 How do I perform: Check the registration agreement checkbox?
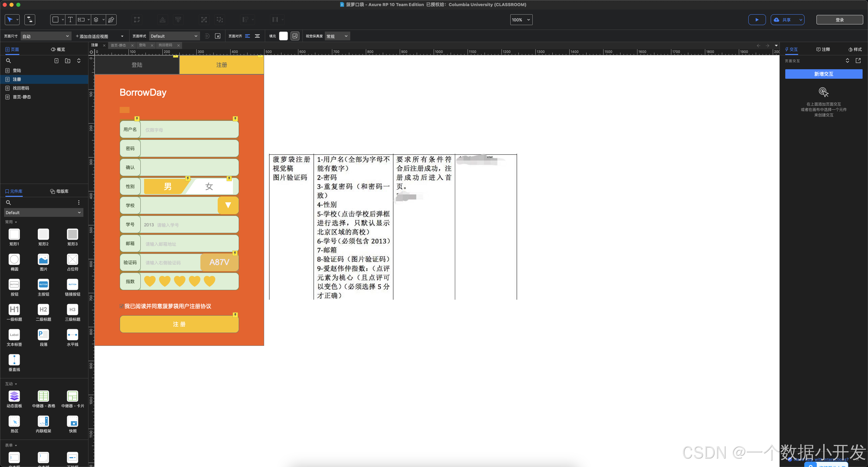122,306
